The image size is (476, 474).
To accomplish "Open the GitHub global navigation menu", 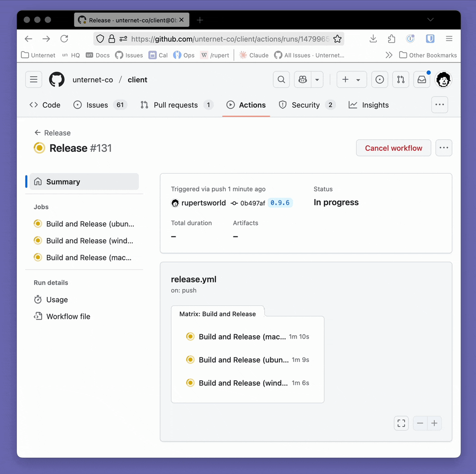I will coord(34,79).
